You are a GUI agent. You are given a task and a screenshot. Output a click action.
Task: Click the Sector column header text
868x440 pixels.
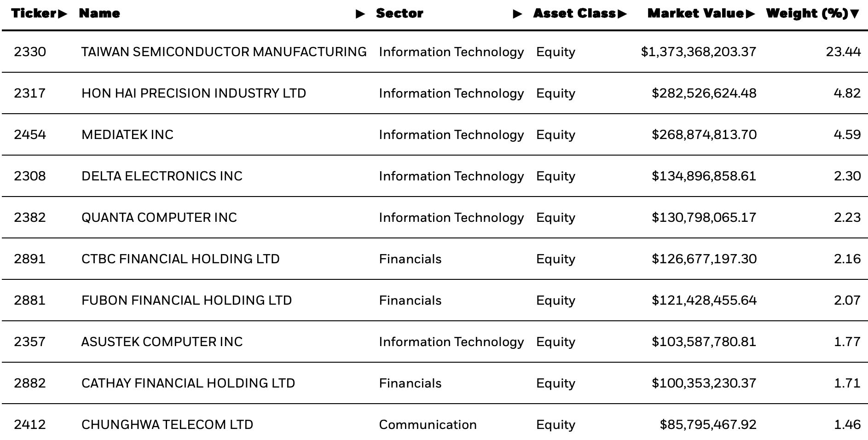coord(399,13)
